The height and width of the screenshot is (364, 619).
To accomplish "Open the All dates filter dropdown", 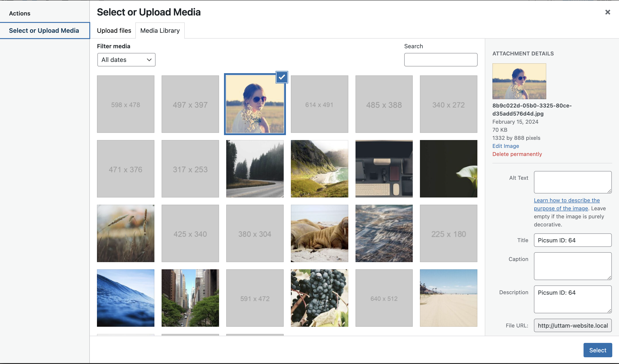I will pos(126,60).
